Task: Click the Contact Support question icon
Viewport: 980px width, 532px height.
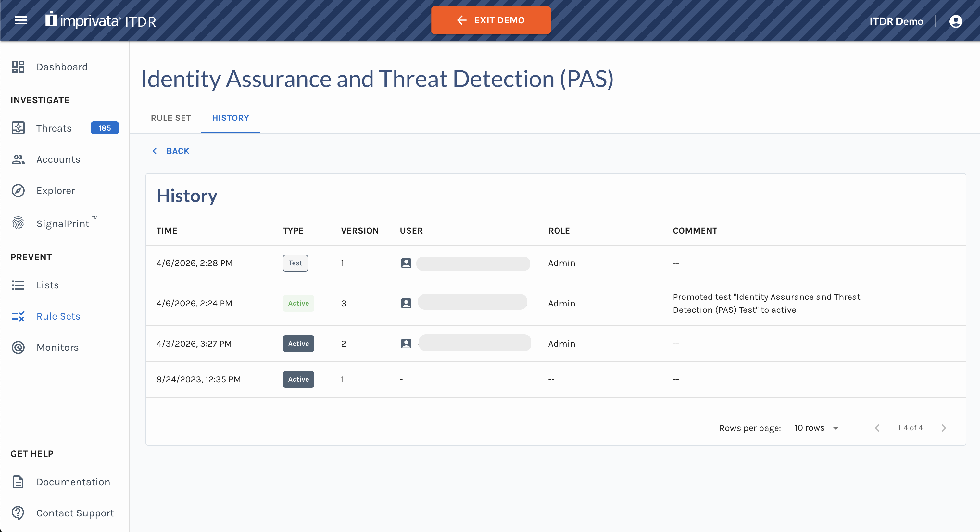Action: [18, 513]
